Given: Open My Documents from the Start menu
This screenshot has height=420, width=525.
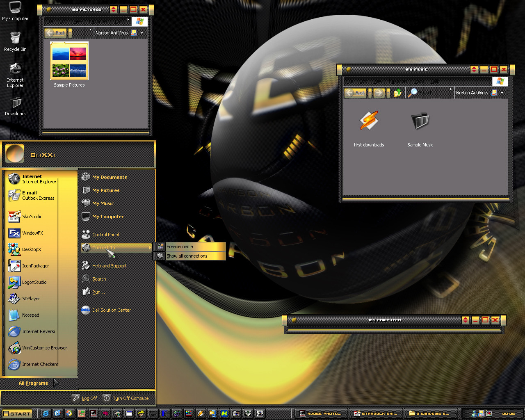Looking at the screenshot, I should [x=104, y=177].
